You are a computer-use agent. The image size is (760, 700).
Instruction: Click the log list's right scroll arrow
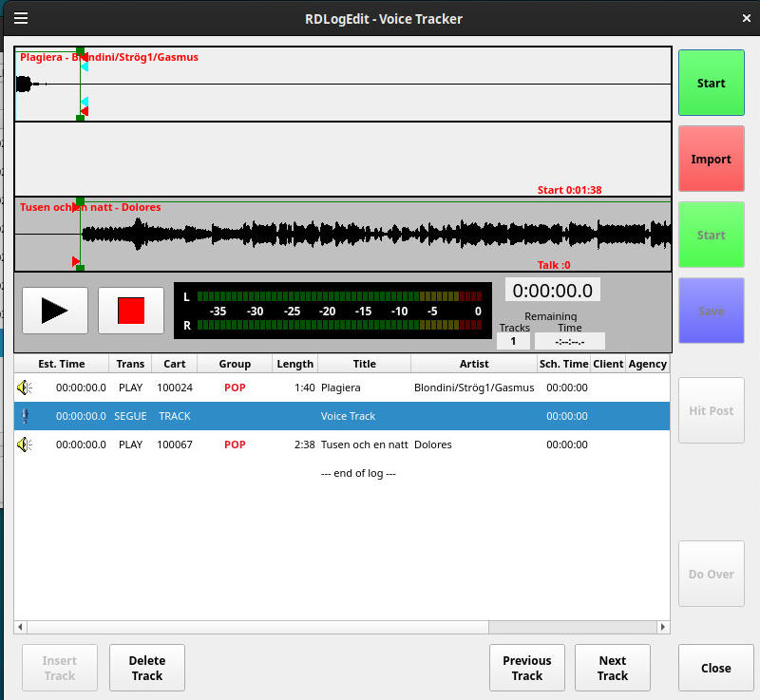663,627
